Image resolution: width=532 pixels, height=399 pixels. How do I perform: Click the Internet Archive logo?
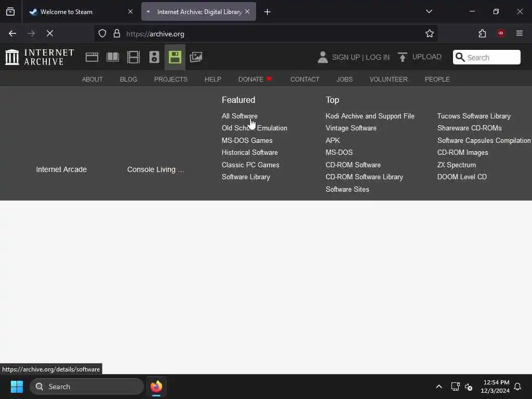39,57
